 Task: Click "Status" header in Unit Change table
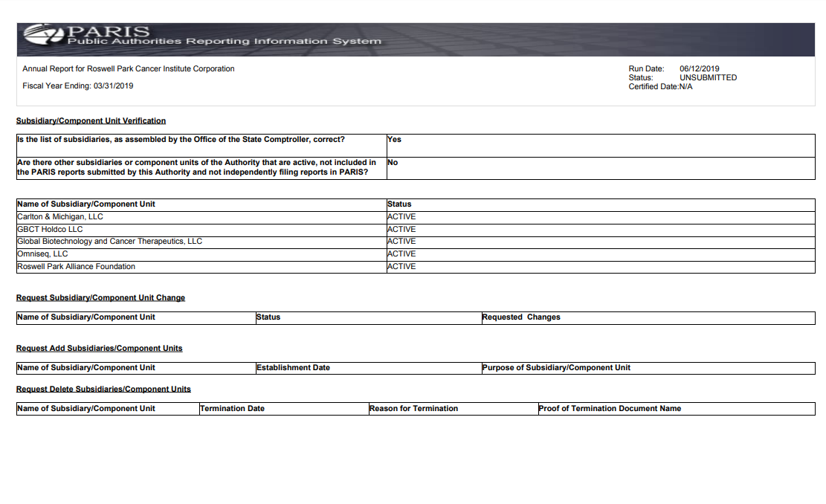[268, 317]
